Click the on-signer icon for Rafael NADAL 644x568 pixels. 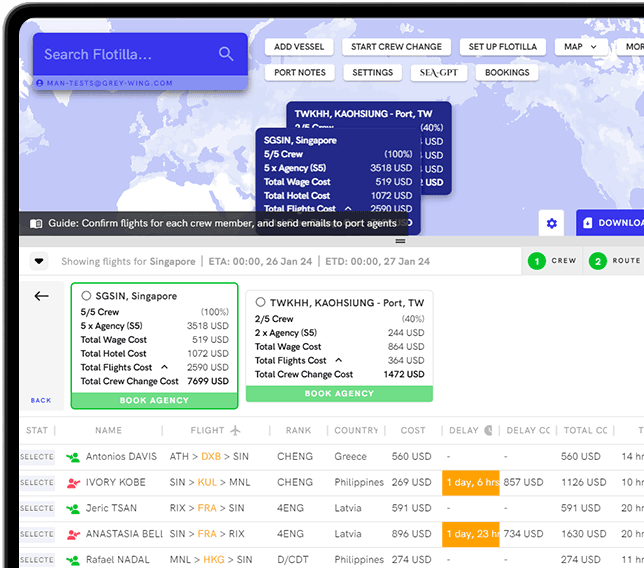point(73,560)
